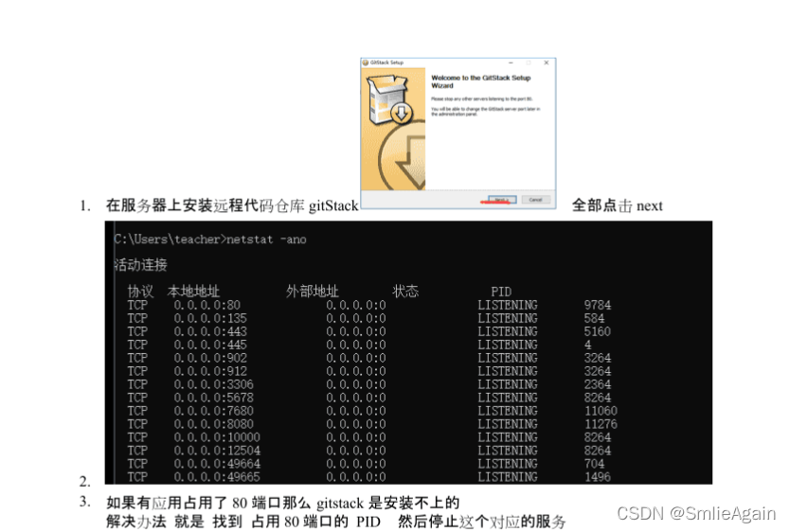
Task: Click the installer box download graphic
Action: click(x=389, y=99)
